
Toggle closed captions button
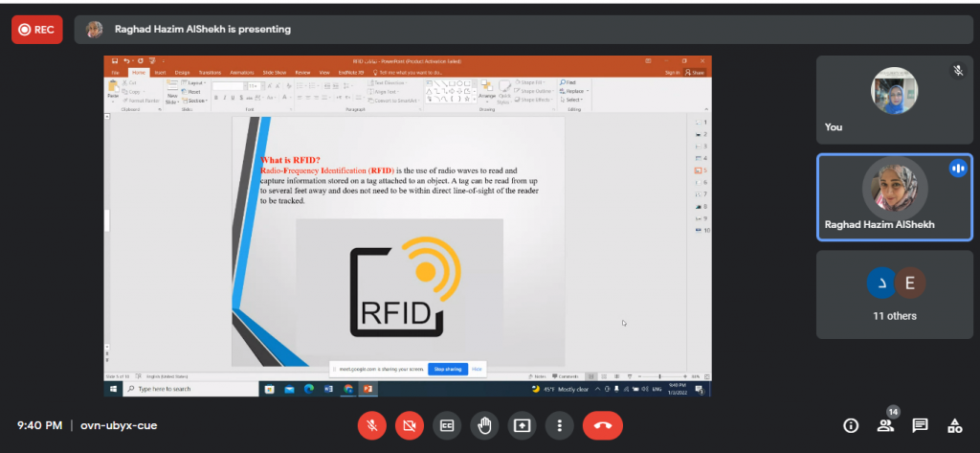(x=447, y=425)
